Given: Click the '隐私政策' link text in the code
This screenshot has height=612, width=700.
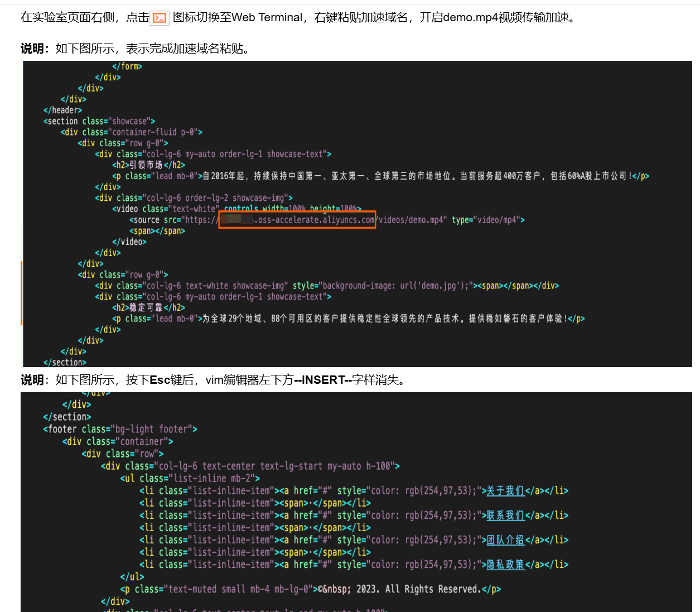Looking at the screenshot, I should tap(505, 564).
